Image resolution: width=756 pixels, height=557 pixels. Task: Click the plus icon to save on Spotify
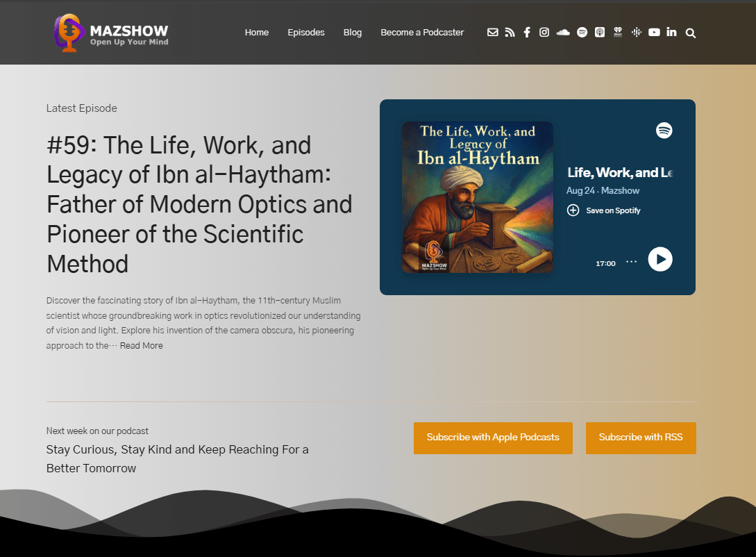(573, 210)
